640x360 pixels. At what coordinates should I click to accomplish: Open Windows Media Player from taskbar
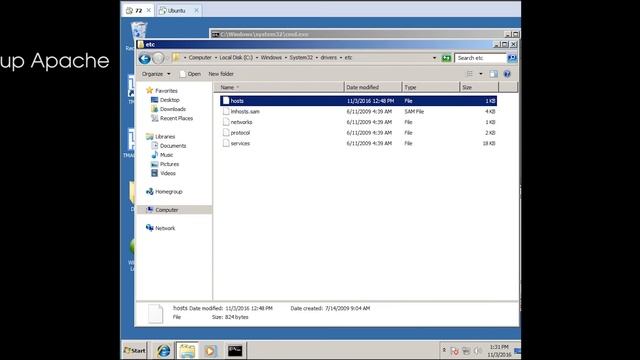point(211,351)
